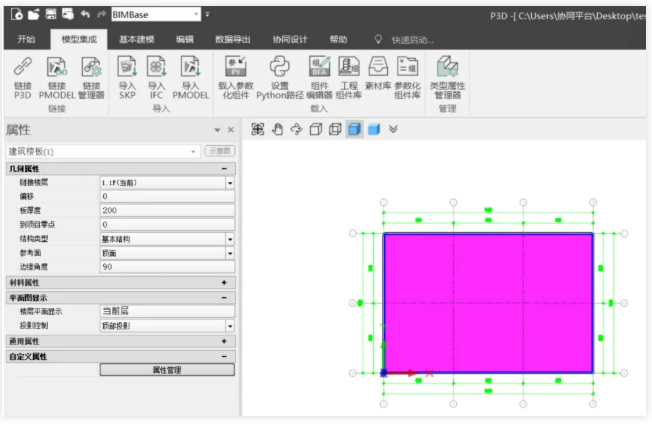Open the 参数化组件库 tool
652x424 pixels.
pos(408,78)
